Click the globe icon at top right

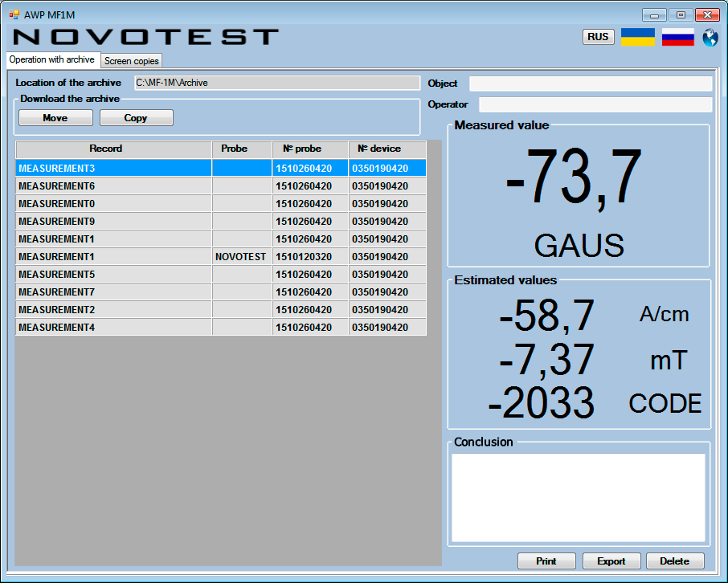point(710,37)
